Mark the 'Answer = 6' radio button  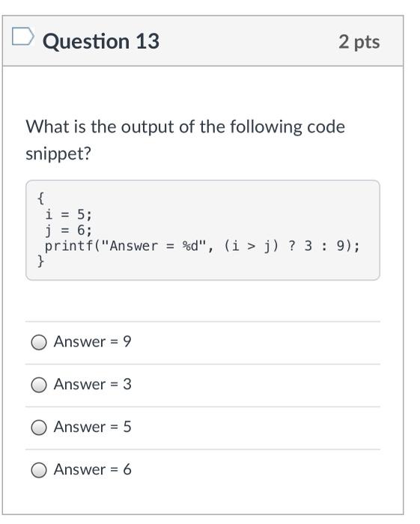coord(39,470)
